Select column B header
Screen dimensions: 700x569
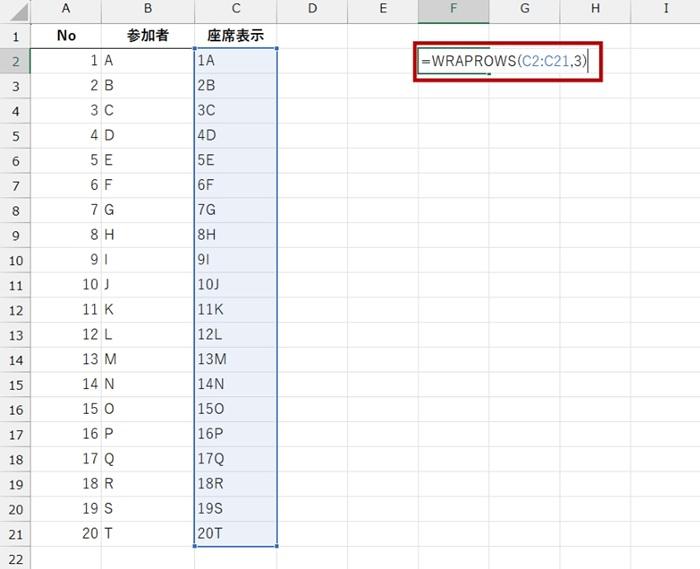point(148,9)
